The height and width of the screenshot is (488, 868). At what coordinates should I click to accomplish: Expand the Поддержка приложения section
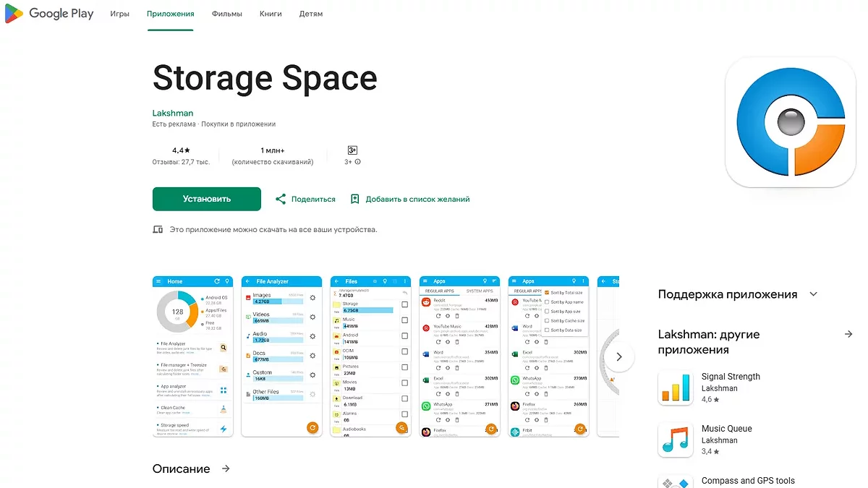[x=814, y=294]
